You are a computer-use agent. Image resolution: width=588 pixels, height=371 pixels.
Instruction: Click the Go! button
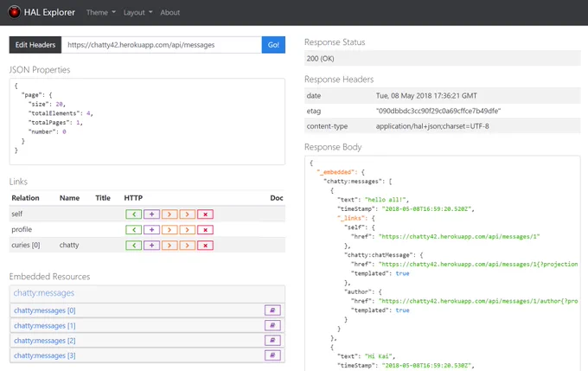pos(273,45)
